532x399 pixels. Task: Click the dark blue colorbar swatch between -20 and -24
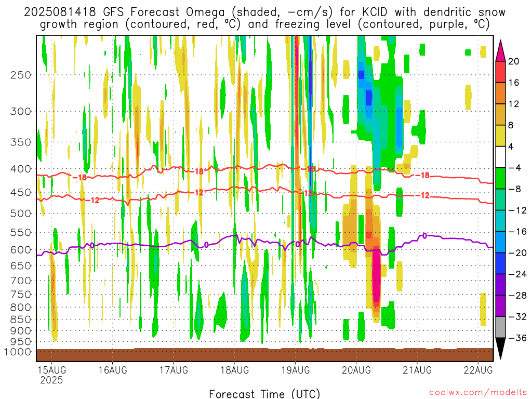pyautogui.click(x=500, y=263)
